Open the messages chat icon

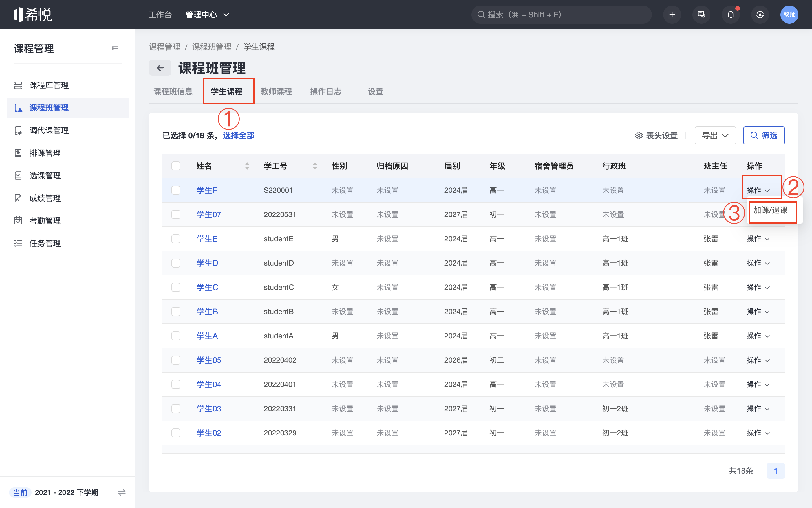[x=701, y=14]
